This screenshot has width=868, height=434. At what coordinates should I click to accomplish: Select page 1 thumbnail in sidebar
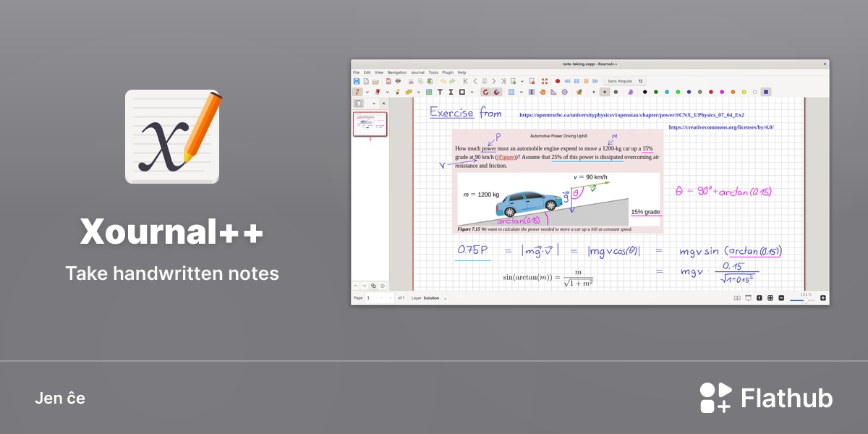pyautogui.click(x=370, y=124)
